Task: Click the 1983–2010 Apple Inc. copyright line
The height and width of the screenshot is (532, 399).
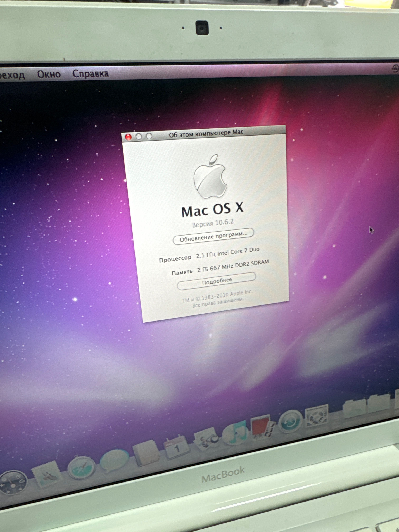Action: (x=217, y=296)
